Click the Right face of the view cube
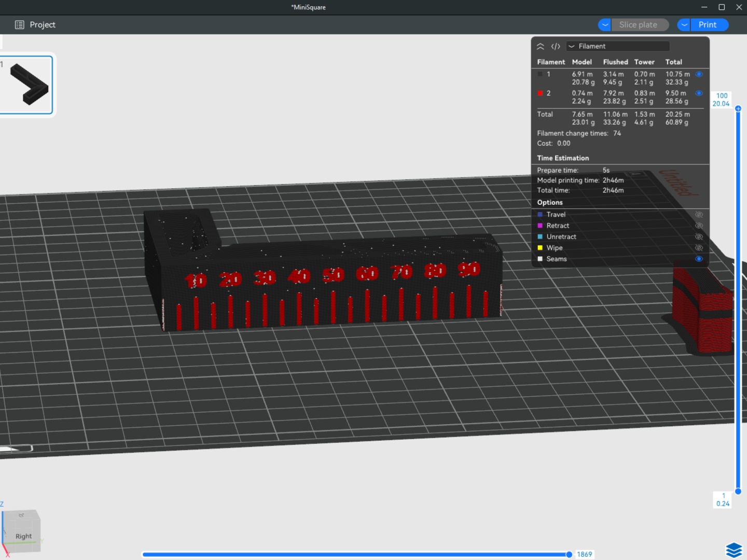747x560 pixels. 23,536
